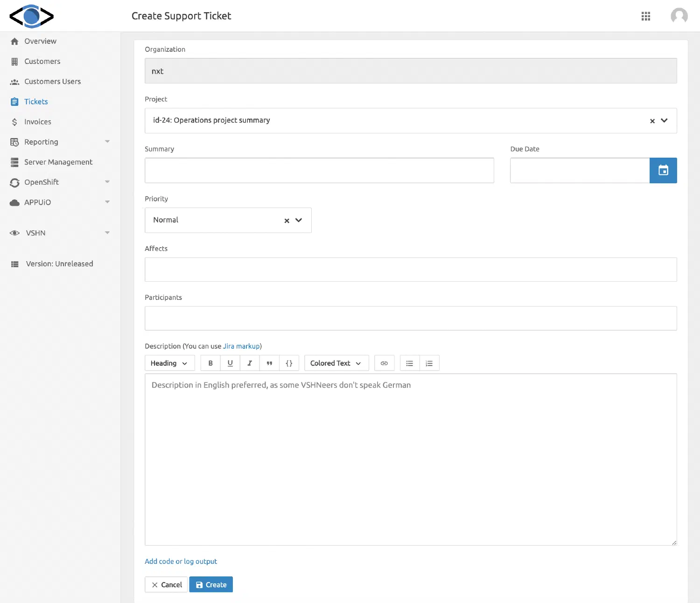Open the apps grid menu
Image resolution: width=700 pixels, height=603 pixels.
pos(646,16)
